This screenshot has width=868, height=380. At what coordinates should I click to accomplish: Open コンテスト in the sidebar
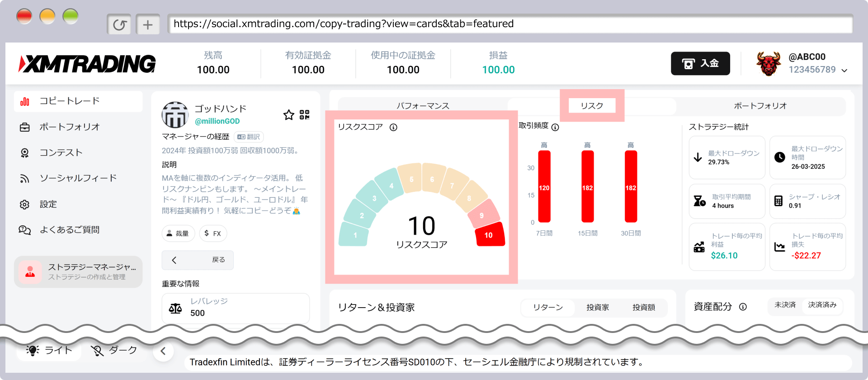pyautogui.click(x=61, y=153)
